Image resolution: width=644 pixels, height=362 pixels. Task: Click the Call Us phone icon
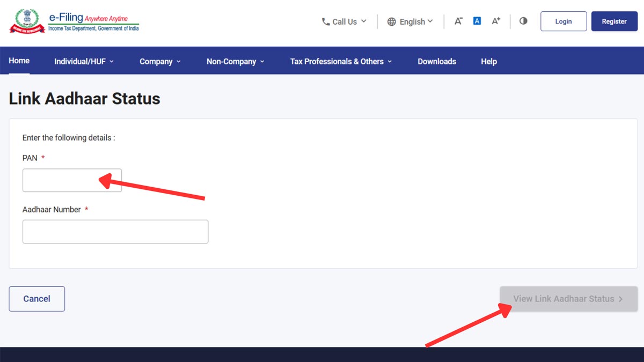pos(325,21)
